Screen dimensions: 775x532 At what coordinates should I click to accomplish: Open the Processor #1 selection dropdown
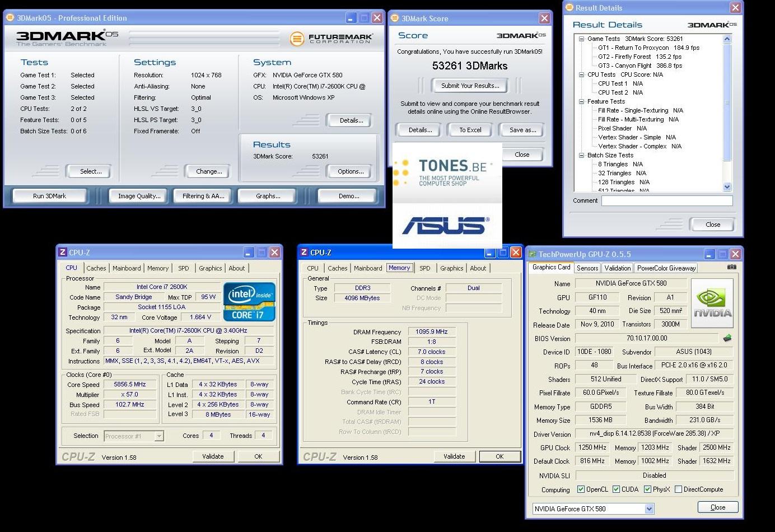point(159,436)
